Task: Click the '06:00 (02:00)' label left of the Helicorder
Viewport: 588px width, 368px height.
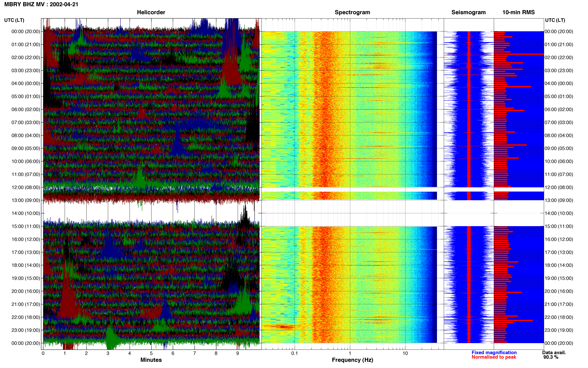Action: point(26,109)
